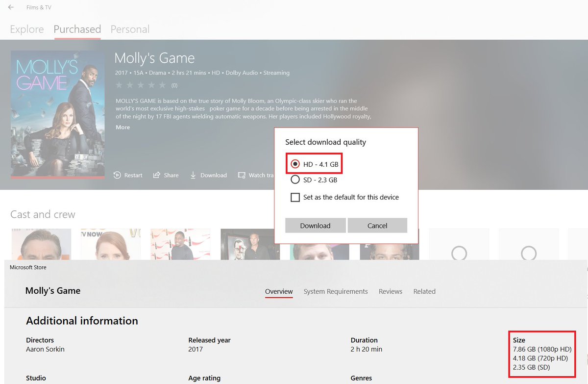Image resolution: width=588 pixels, height=384 pixels.
Task: Click the second loading cast placeholder circle
Action: [x=529, y=253]
